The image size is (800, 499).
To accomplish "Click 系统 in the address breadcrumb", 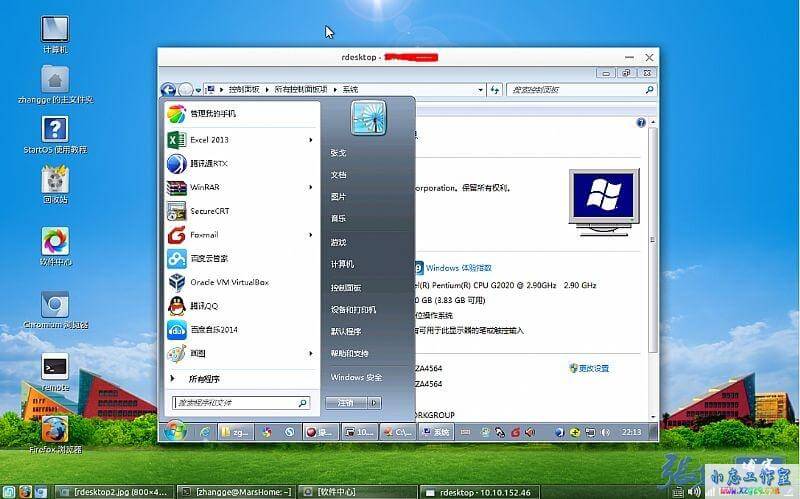I will click(x=350, y=89).
